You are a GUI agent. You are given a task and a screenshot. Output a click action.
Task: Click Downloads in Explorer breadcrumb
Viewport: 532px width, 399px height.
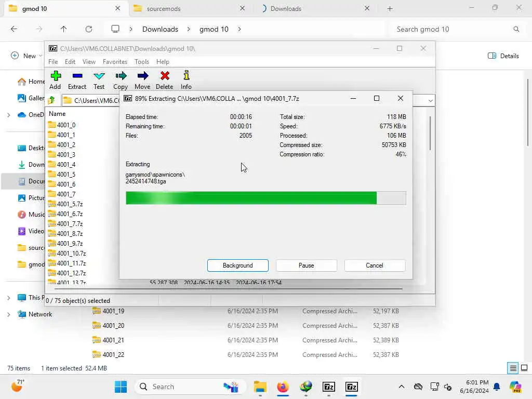(160, 29)
